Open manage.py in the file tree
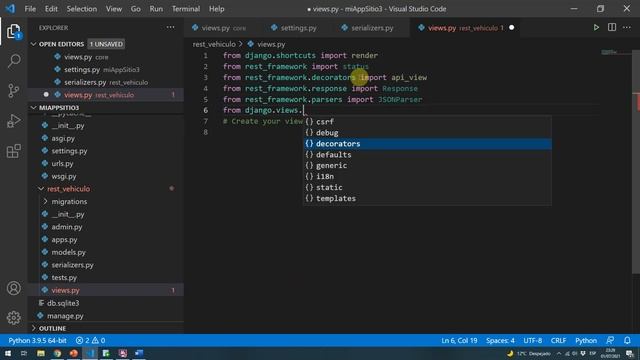This screenshot has width=640, height=360. (65, 316)
